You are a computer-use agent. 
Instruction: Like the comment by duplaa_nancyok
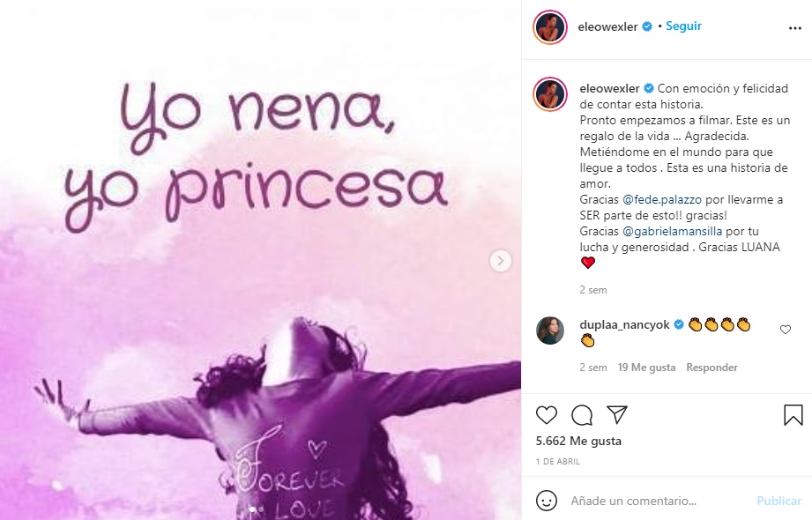[x=786, y=330]
